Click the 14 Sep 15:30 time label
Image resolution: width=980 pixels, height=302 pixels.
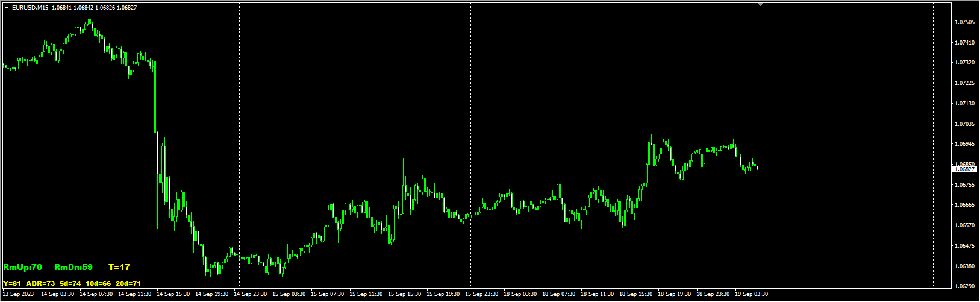(174, 295)
